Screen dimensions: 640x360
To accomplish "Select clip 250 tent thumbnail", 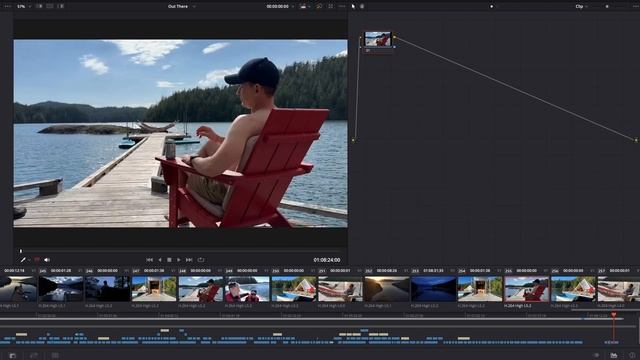I will pos(294,289).
